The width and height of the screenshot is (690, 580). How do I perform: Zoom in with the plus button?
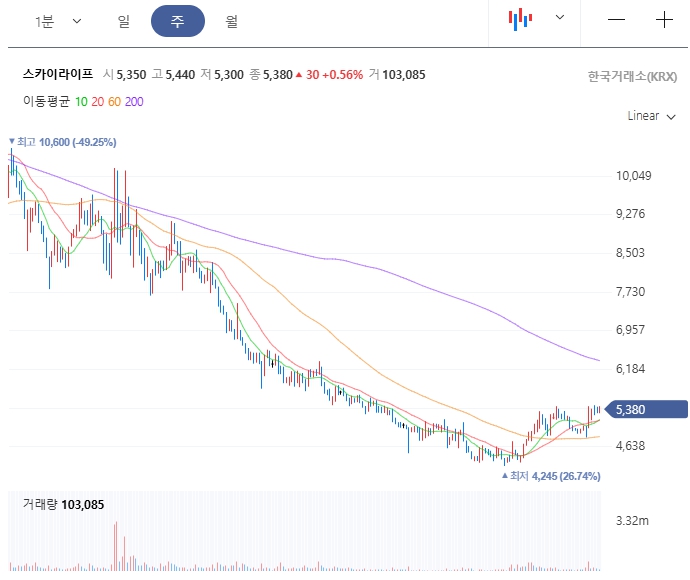[x=664, y=20]
